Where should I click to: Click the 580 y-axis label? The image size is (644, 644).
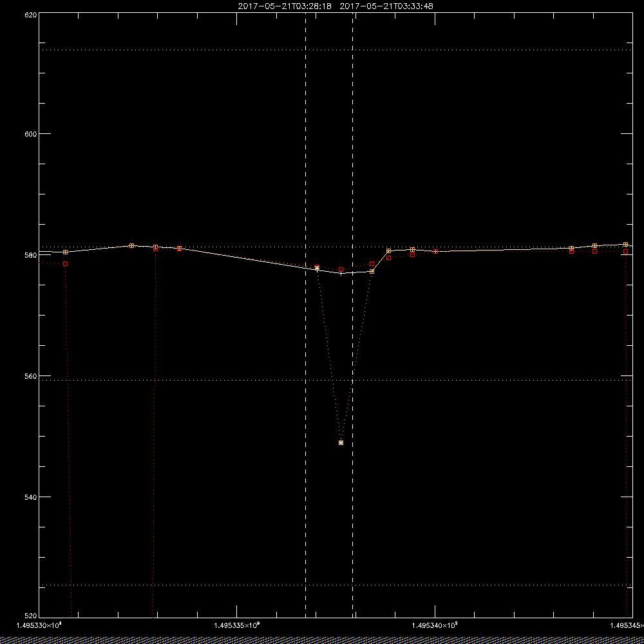pos(31,255)
